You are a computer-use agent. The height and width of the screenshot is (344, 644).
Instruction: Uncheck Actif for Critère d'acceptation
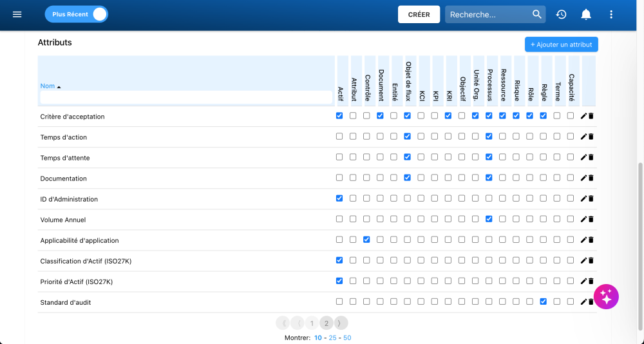pos(339,116)
